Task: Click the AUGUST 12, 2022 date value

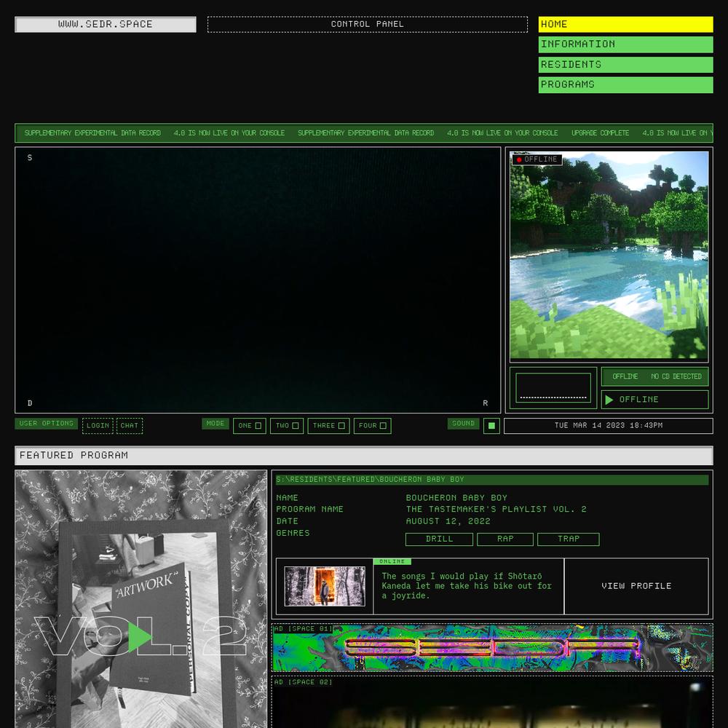Action: click(448, 521)
